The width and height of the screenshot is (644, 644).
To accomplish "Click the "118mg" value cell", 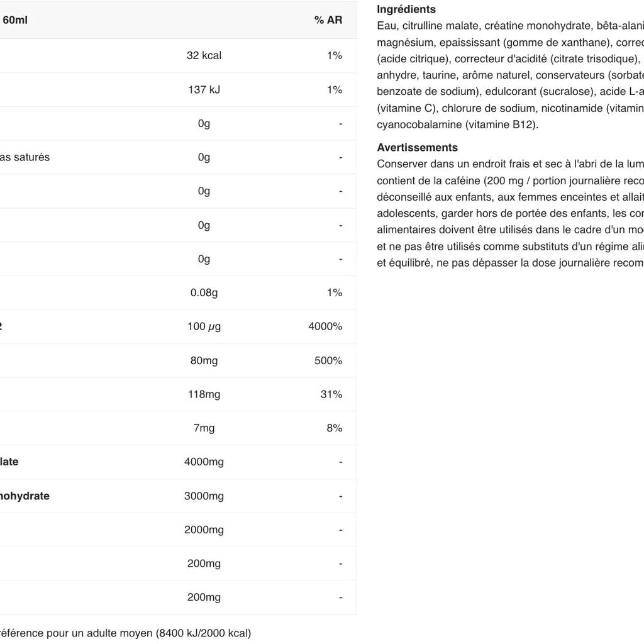I will coord(204,394).
